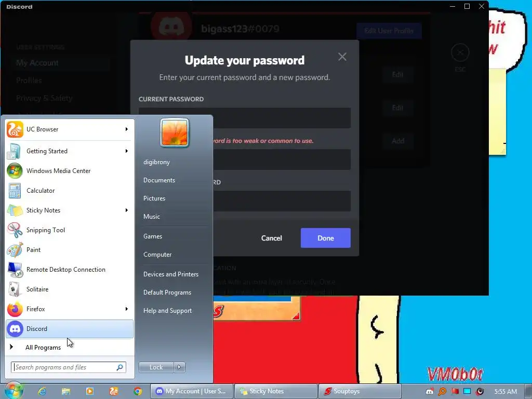
Task: Click the sticky note on the desktop
Action: (497, 112)
